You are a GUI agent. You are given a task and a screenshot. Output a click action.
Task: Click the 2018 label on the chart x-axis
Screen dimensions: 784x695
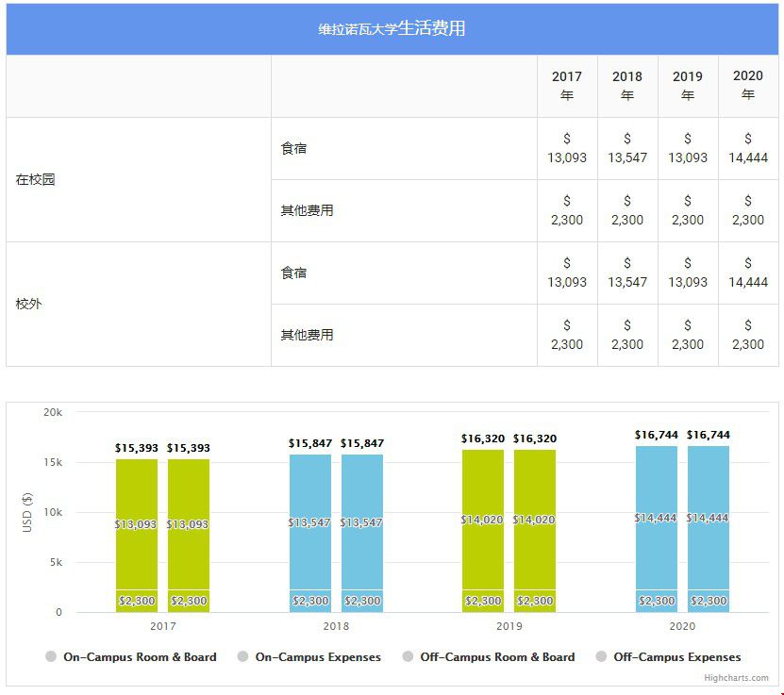point(336,626)
